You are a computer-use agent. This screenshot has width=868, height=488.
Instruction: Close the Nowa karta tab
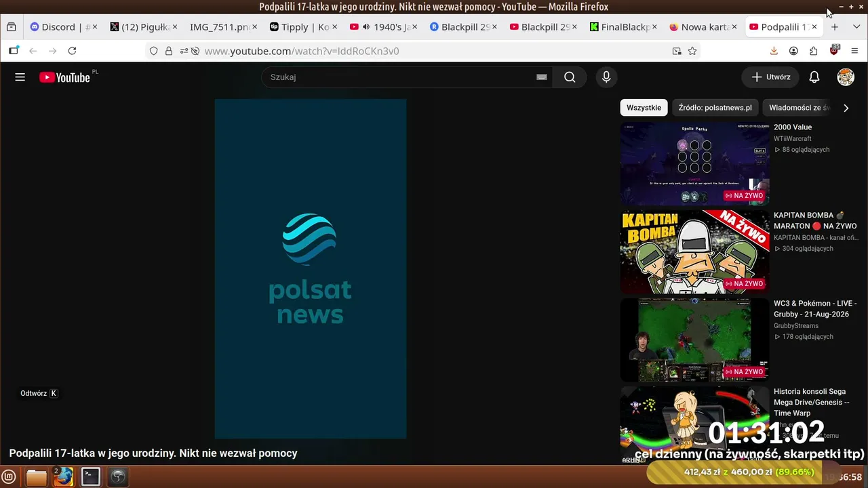pos(734,27)
